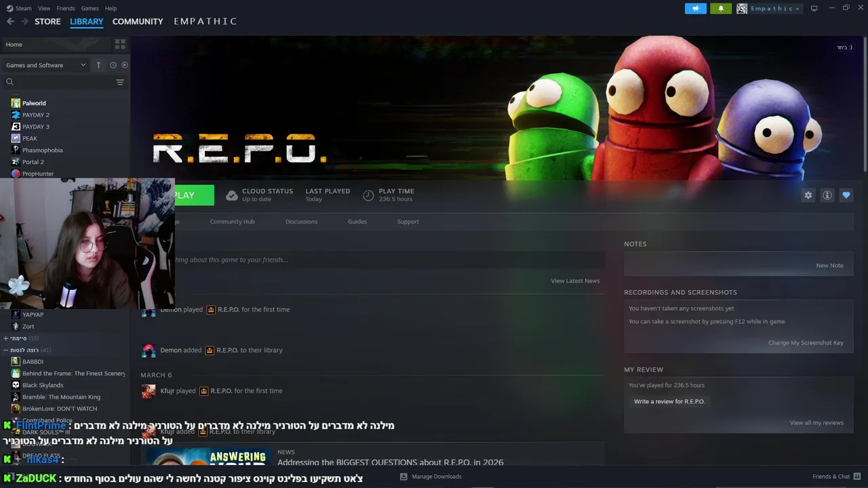The height and width of the screenshot is (488, 868).
Task: Open the Friends menu
Action: [66, 8]
